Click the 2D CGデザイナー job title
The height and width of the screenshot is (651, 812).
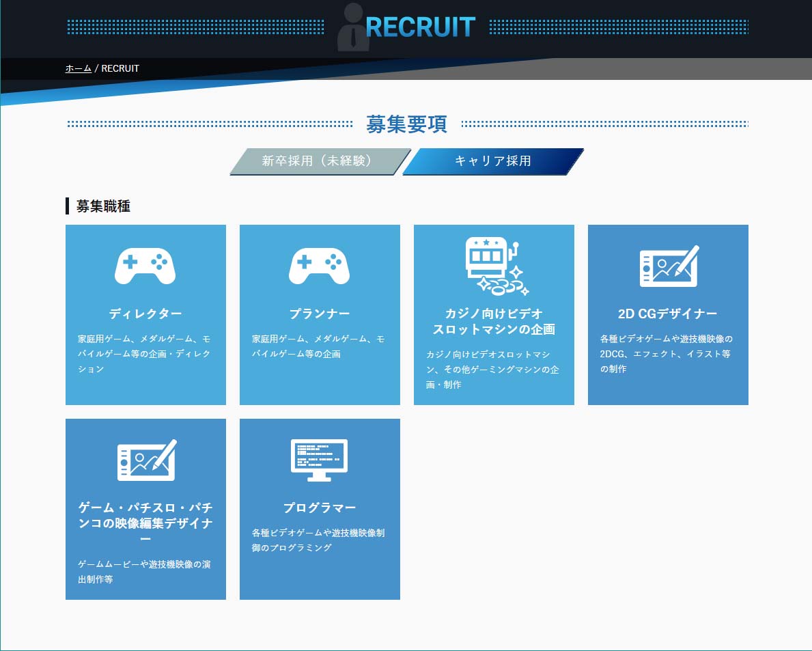click(667, 314)
